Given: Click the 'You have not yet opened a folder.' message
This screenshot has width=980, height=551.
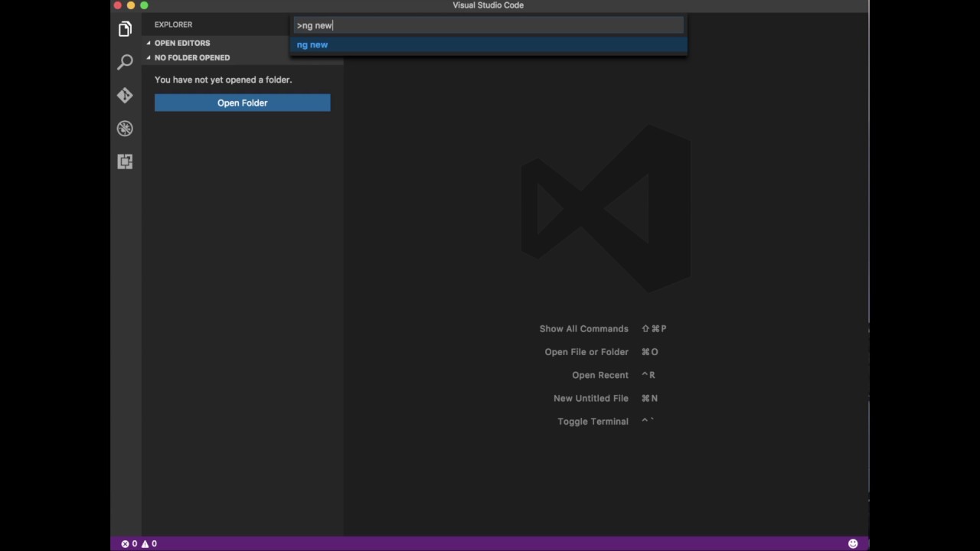Looking at the screenshot, I should coord(223,80).
